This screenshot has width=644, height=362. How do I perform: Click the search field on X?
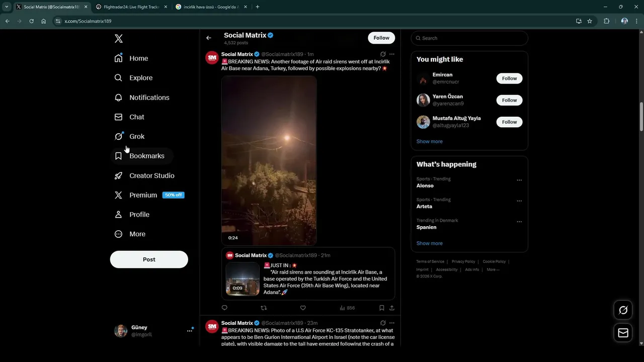[x=469, y=38]
